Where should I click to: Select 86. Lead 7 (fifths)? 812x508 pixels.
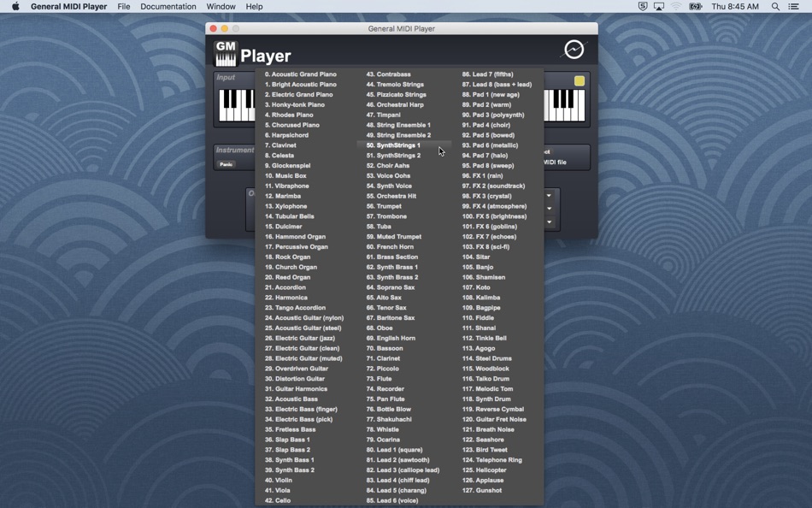point(488,74)
